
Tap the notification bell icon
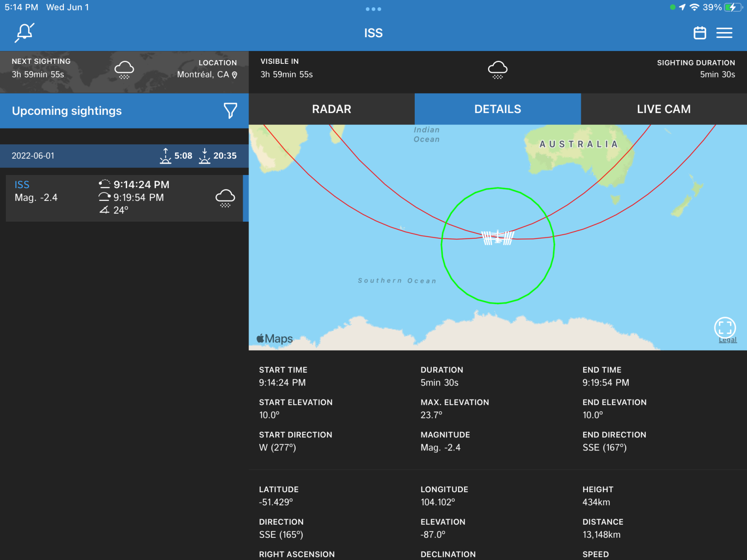click(x=24, y=33)
